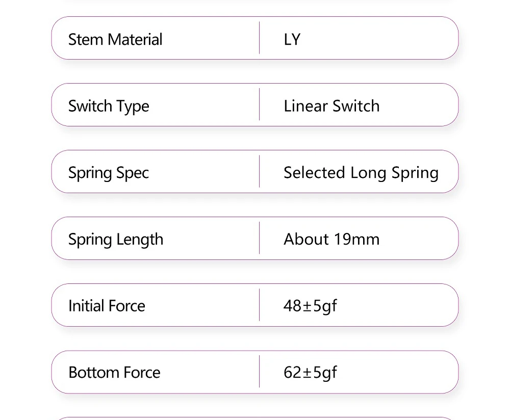
Task: Click the divider in the Bottom Force row
Action: (260, 372)
